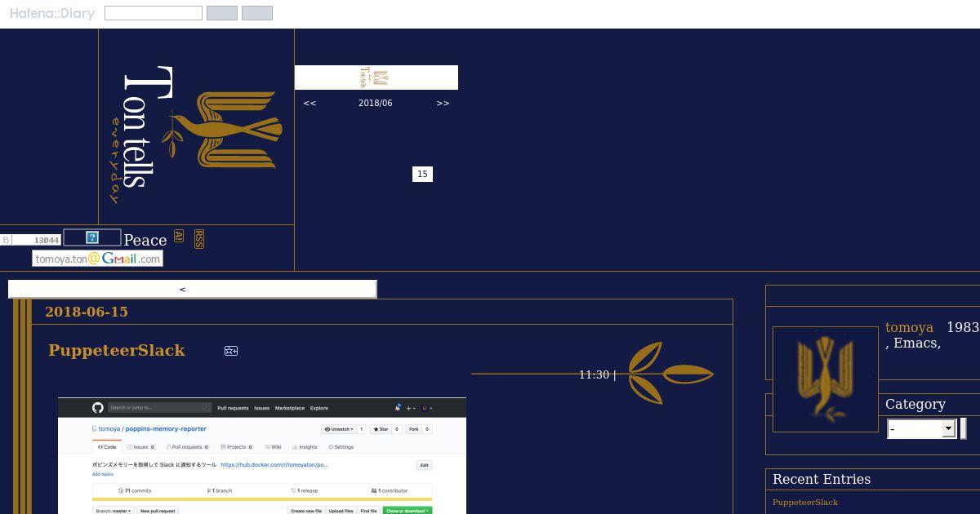The width and height of the screenshot is (980, 514).
Task: Open the A! antenna icon
Action: tap(179, 237)
